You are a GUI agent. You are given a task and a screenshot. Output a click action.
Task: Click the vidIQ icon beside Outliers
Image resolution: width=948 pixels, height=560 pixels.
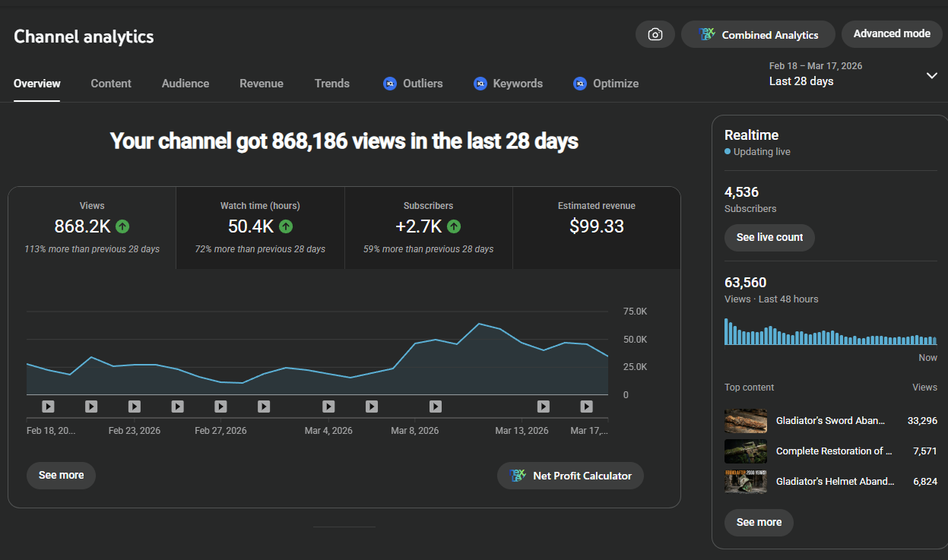(x=390, y=84)
